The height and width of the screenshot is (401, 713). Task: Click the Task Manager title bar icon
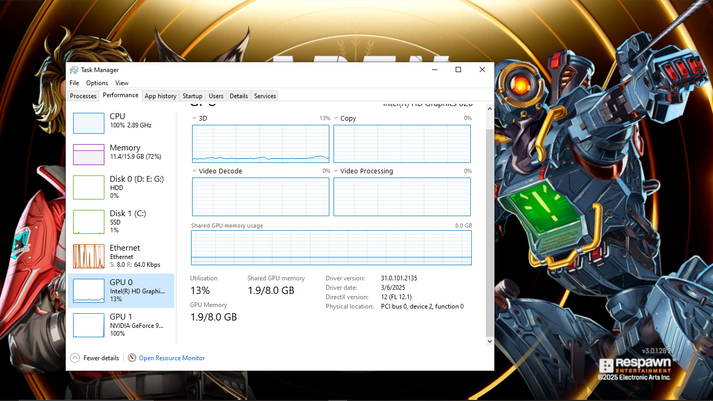74,70
